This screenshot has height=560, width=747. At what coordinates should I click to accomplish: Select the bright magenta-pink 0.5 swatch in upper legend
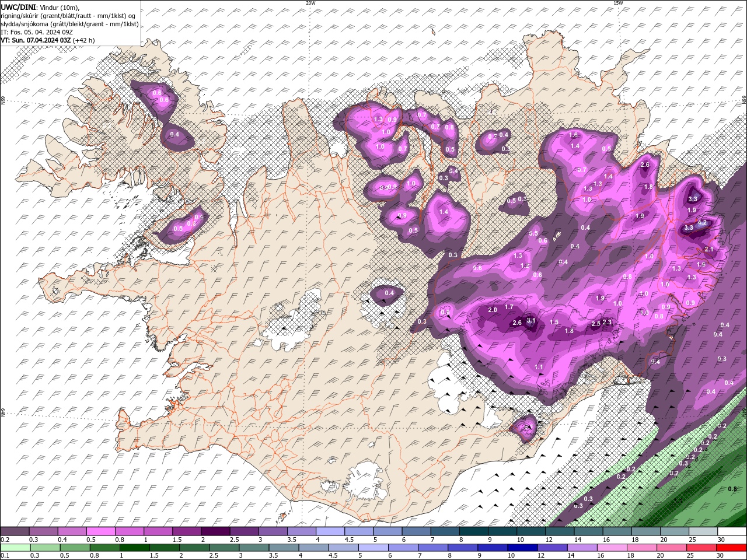pos(100,531)
